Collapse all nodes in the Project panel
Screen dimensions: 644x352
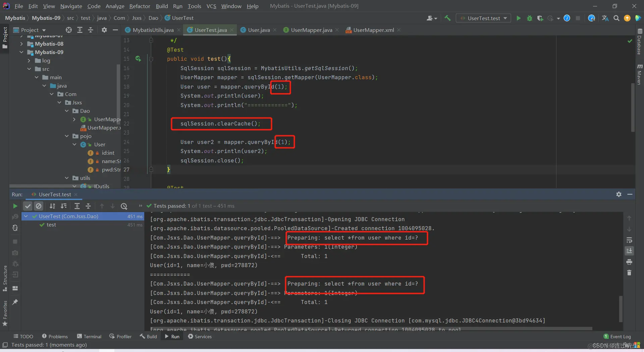coord(91,30)
